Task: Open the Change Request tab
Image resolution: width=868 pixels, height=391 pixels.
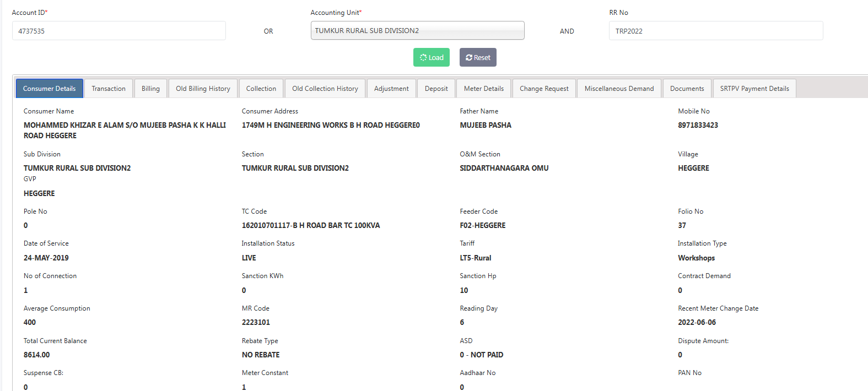Action: (544, 89)
